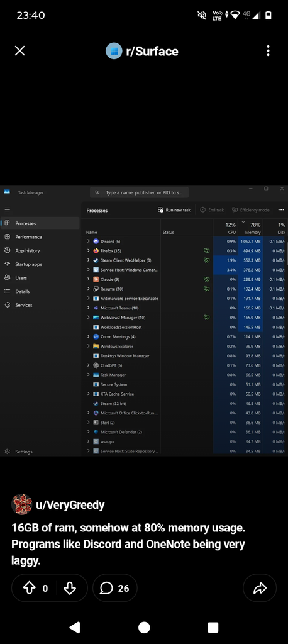Upvote the post
The width and height of the screenshot is (288, 644).
coord(30,588)
